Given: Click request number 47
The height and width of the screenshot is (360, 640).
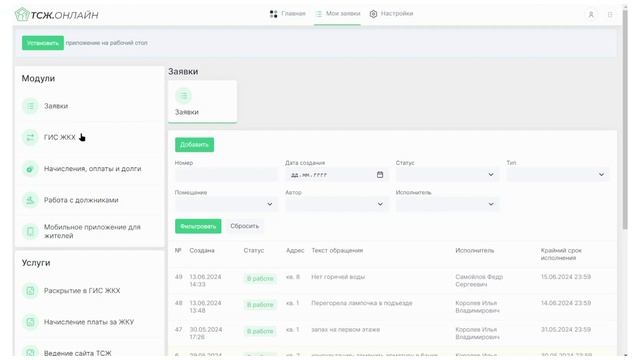Looking at the screenshot, I should (178, 329).
